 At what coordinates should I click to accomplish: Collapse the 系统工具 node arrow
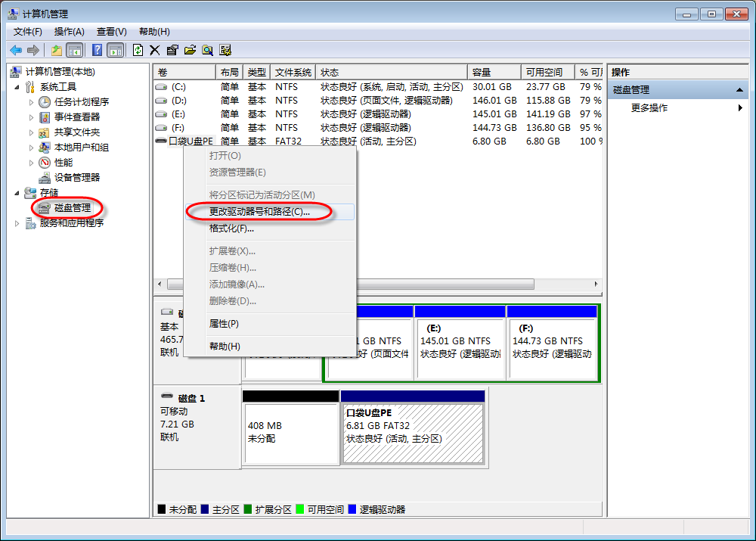(x=17, y=87)
